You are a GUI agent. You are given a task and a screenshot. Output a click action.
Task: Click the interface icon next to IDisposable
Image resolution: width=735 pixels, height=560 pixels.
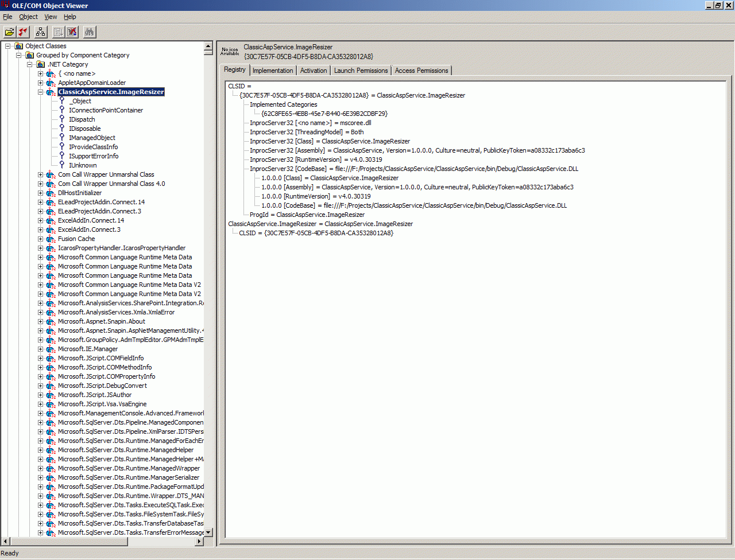[x=62, y=129]
